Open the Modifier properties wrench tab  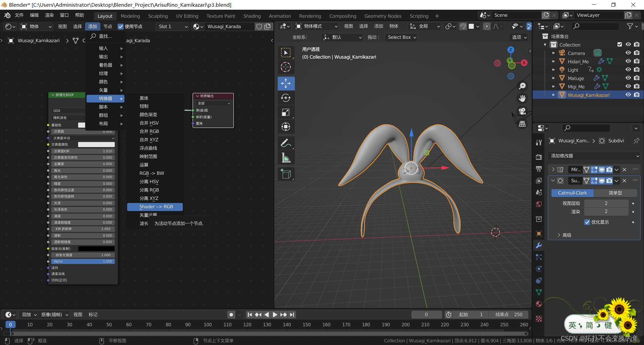coord(539,246)
